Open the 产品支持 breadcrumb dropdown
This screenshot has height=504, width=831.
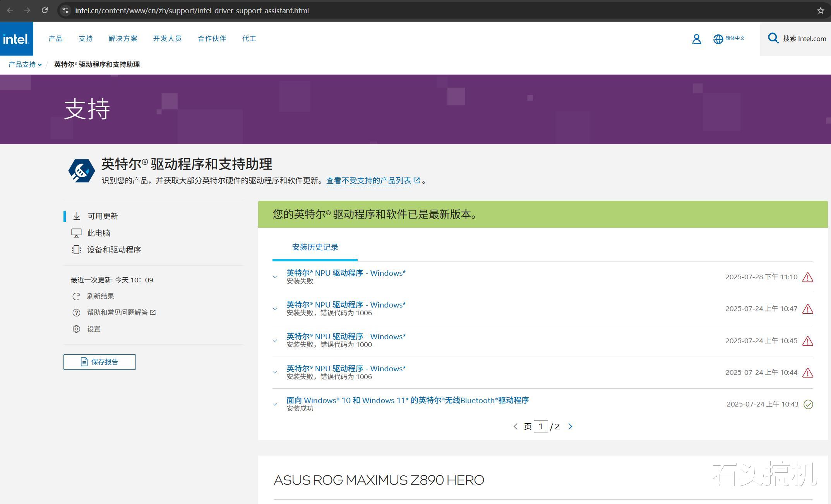tap(25, 65)
